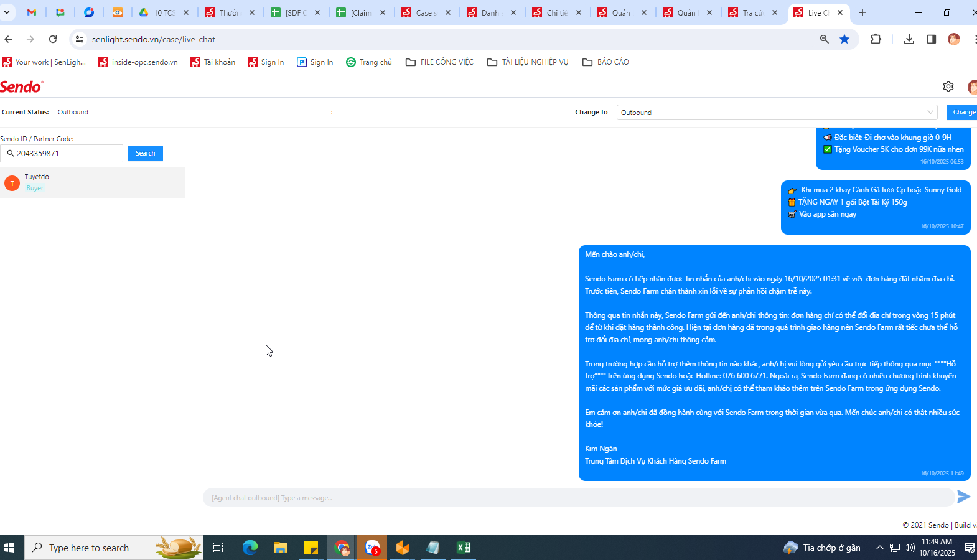Switch to the Danh browser tab
This screenshot has width=977, height=560.
click(492, 12)
